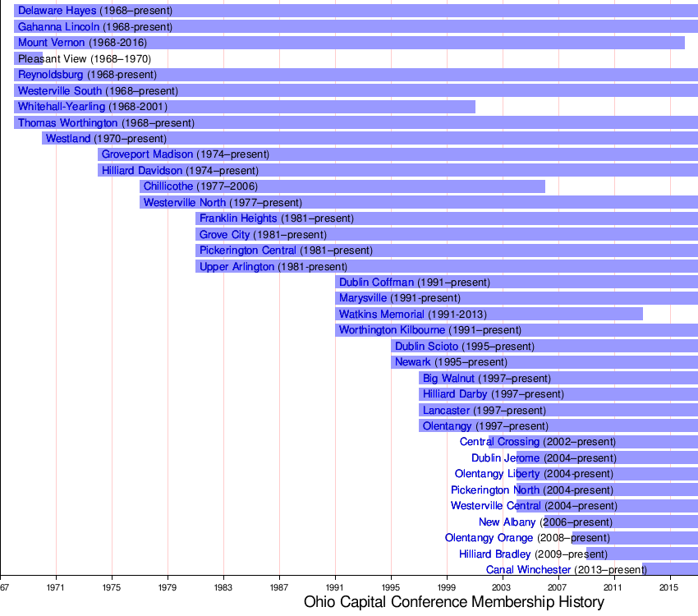Click the Dublin Coffman link
This screenshot has width=698, height=616.
(x=376, y=283)
